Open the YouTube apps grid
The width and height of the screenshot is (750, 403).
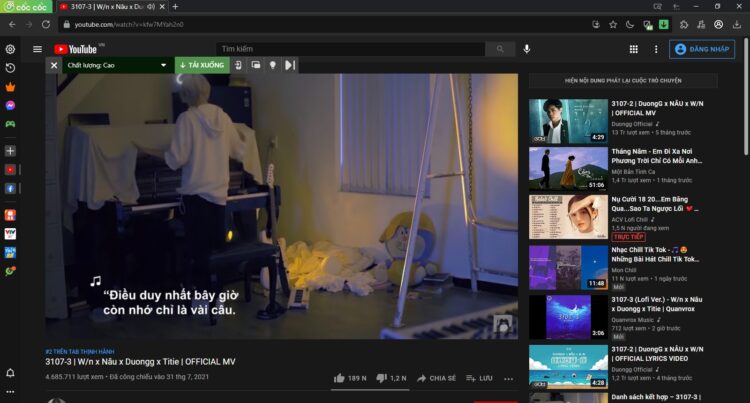633,48
